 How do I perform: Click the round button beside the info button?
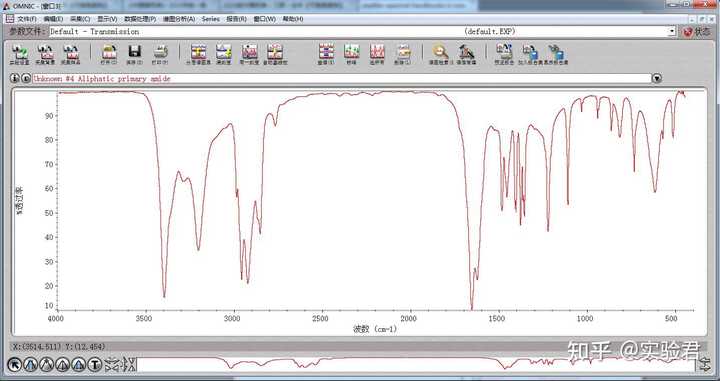tap(26, 78)
